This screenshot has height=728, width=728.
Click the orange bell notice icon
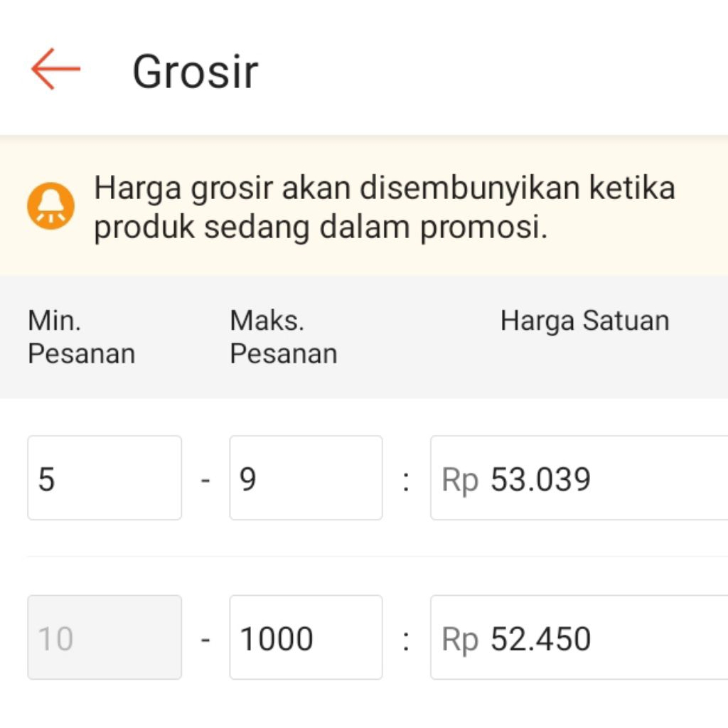pyautogui.click(x=50, y=205)
